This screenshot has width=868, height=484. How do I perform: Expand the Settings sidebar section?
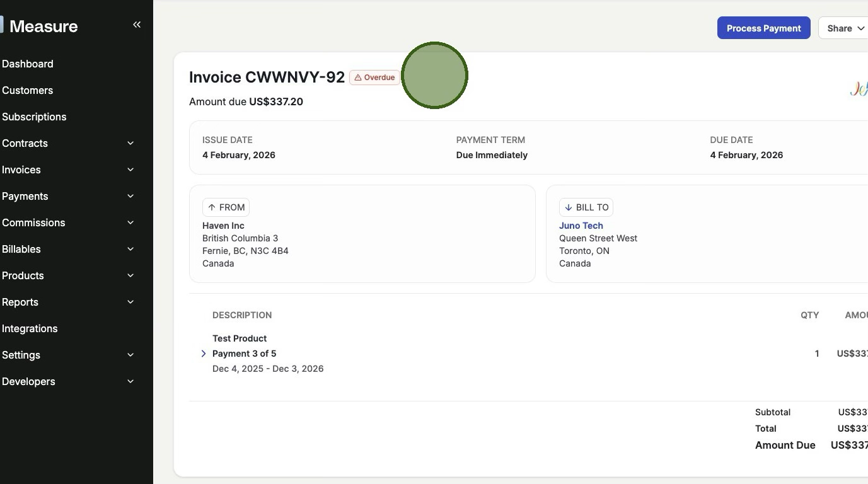coord(130,355)
